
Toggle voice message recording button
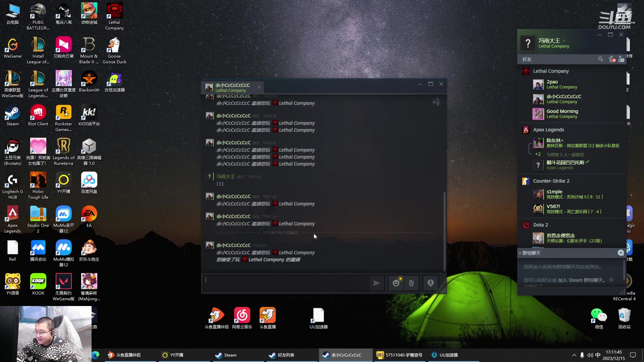pyautogui.click(x=431, y=283)
